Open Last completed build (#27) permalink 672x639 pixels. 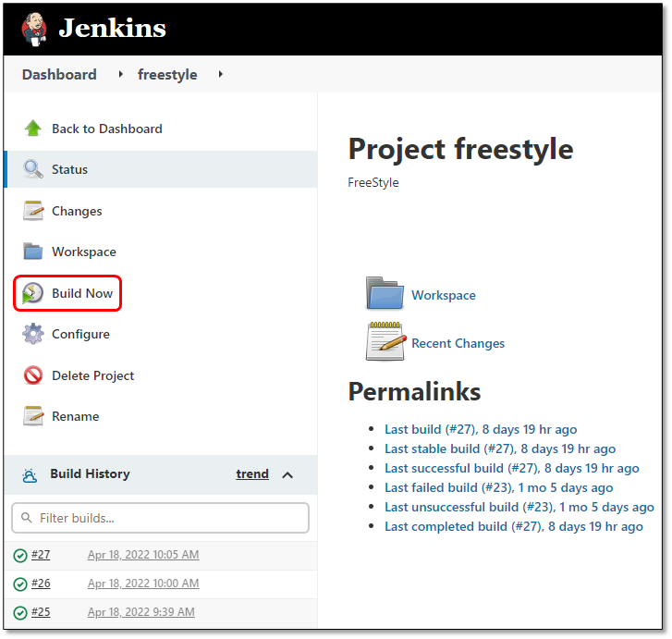point(514,526)
